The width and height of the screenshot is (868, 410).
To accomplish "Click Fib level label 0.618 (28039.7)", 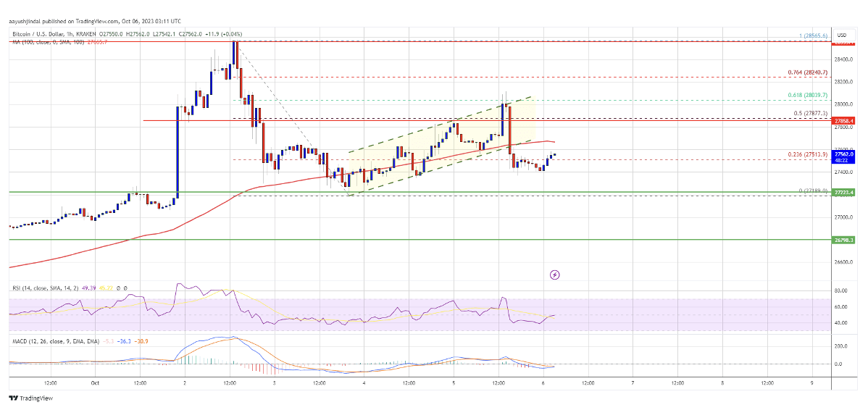I will [x=809, y=95].
